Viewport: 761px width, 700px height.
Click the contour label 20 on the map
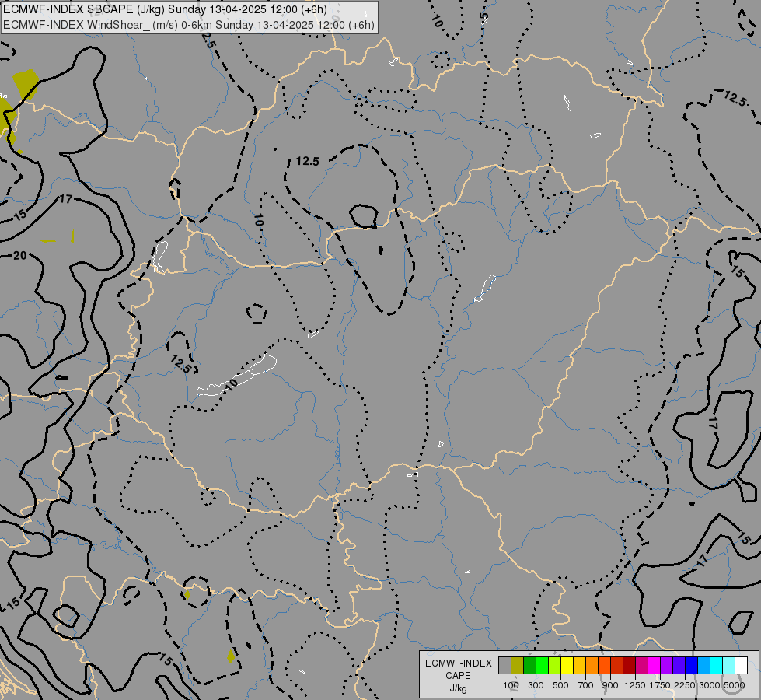20,256
